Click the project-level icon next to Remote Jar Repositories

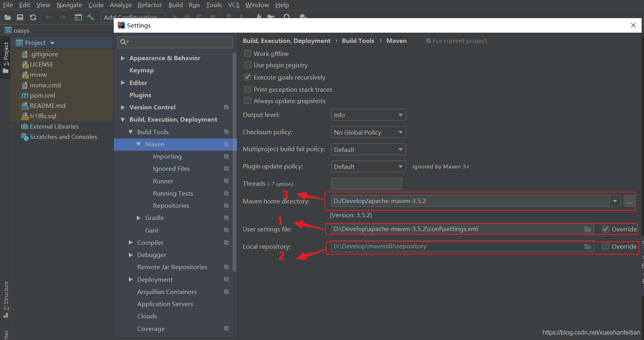click(x=226, y=267)
